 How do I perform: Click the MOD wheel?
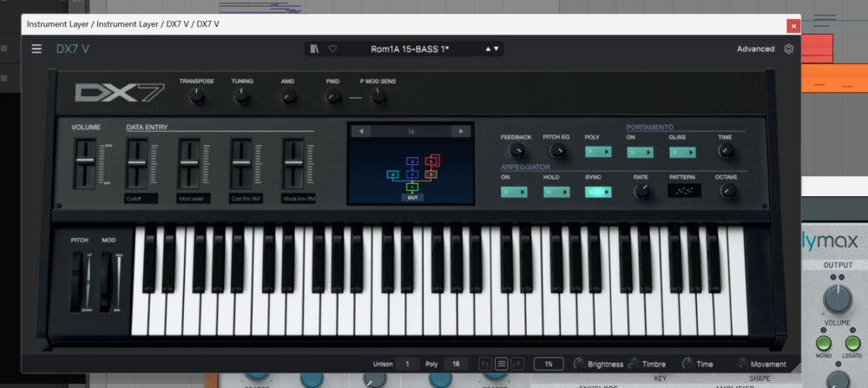[x=106, y=282]
